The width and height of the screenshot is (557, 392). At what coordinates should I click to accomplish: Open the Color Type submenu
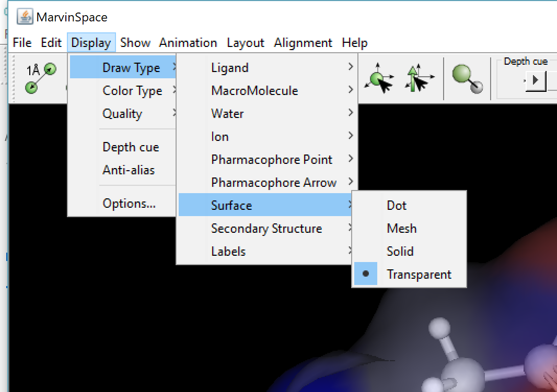(133, 91)
